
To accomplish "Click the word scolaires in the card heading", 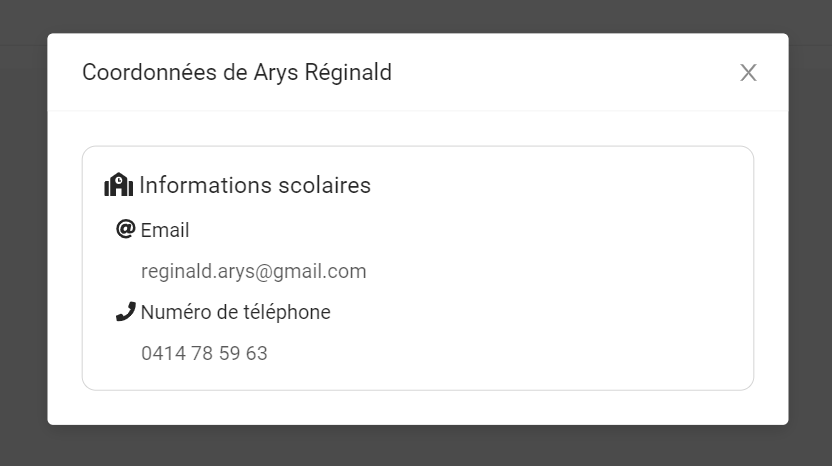I will coord(324,185).
